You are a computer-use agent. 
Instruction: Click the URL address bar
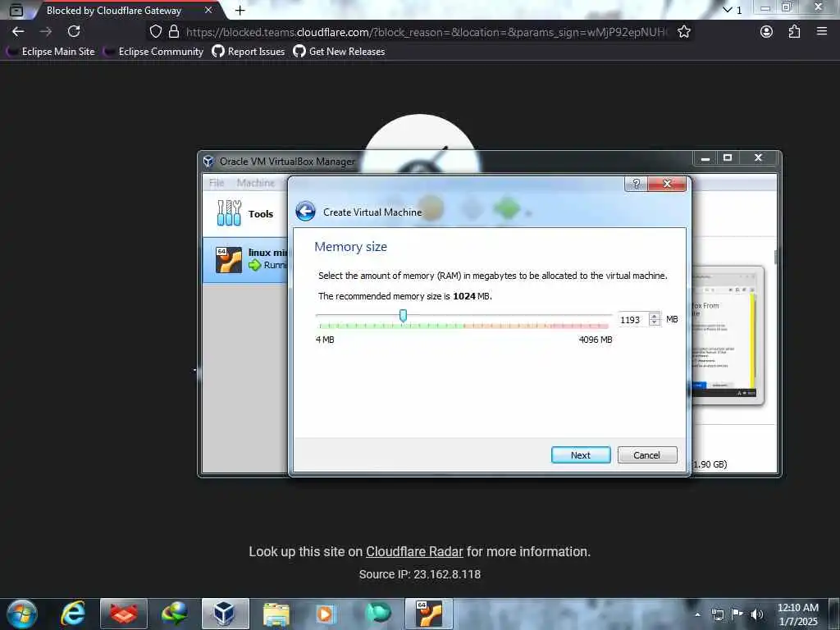(x=427, y=32)
